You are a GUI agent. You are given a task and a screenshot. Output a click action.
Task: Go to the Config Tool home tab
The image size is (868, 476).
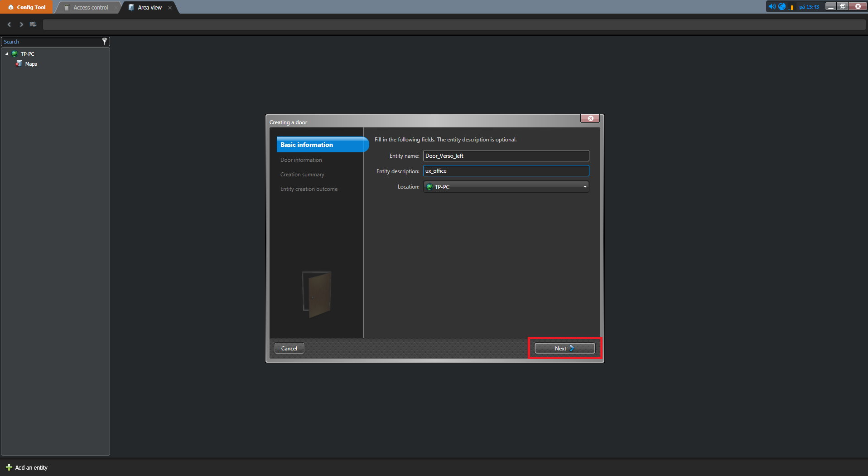pyautogui.click(x=27, y=7)
